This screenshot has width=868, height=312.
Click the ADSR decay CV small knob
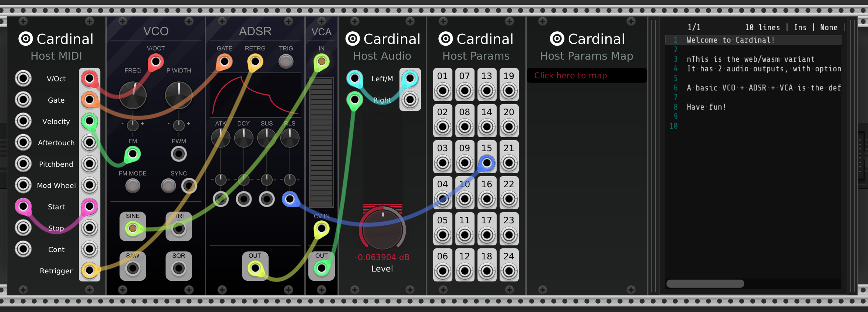[244, 180]
